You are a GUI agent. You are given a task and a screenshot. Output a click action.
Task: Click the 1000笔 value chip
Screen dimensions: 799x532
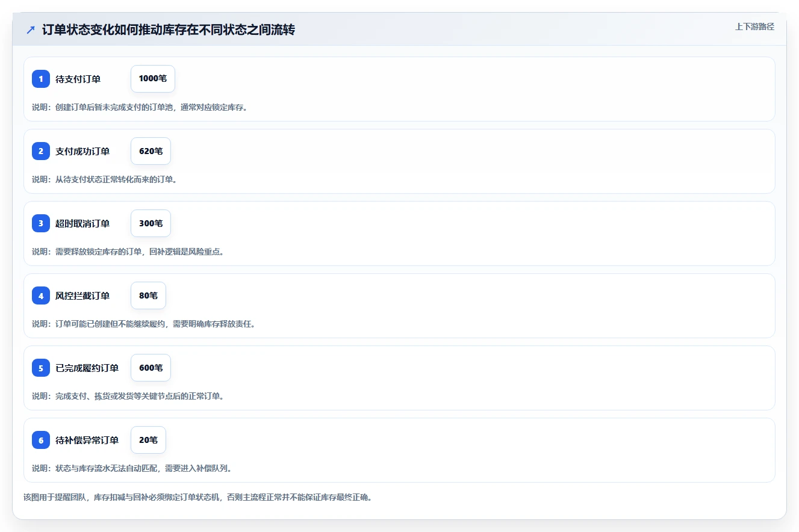point(153,79)
